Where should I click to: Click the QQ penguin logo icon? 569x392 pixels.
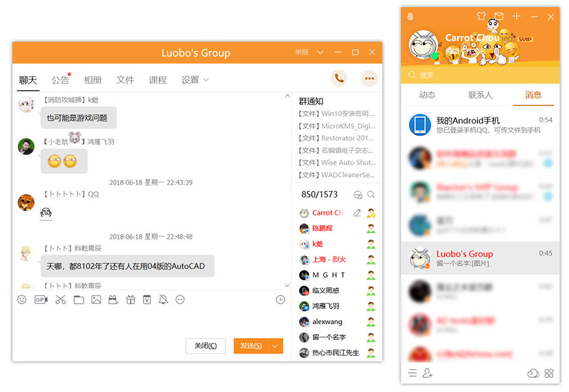point(410,17)
